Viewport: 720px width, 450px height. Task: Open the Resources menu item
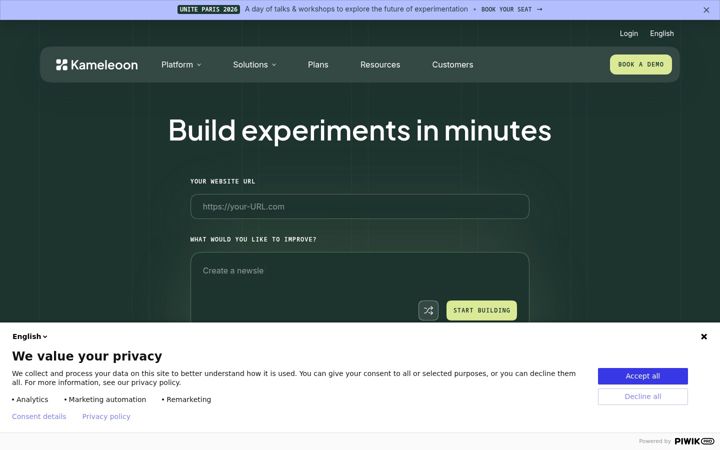[380, 65]
